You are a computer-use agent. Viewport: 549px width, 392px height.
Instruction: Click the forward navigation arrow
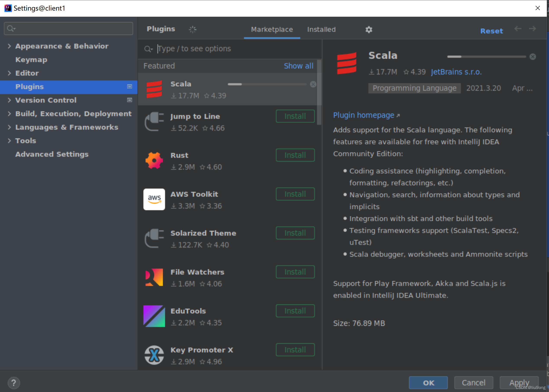(532, 29)
